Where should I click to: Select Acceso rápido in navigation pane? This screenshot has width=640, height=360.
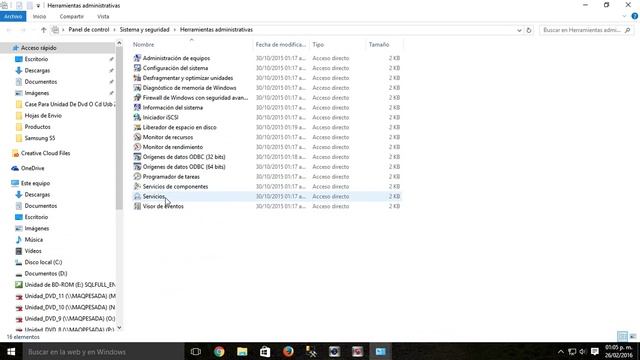38,48
